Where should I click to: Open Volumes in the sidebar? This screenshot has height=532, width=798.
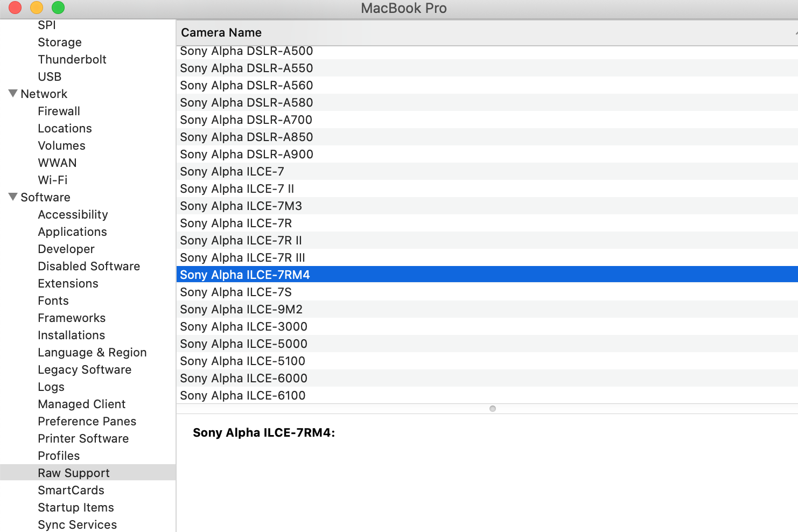(61, 145)
